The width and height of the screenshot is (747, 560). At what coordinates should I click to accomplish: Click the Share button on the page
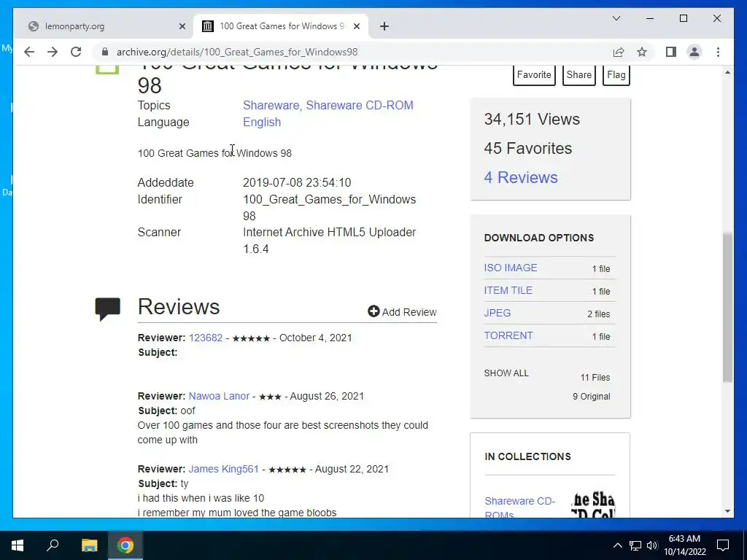pyautogui.click(x=578, y=75)
